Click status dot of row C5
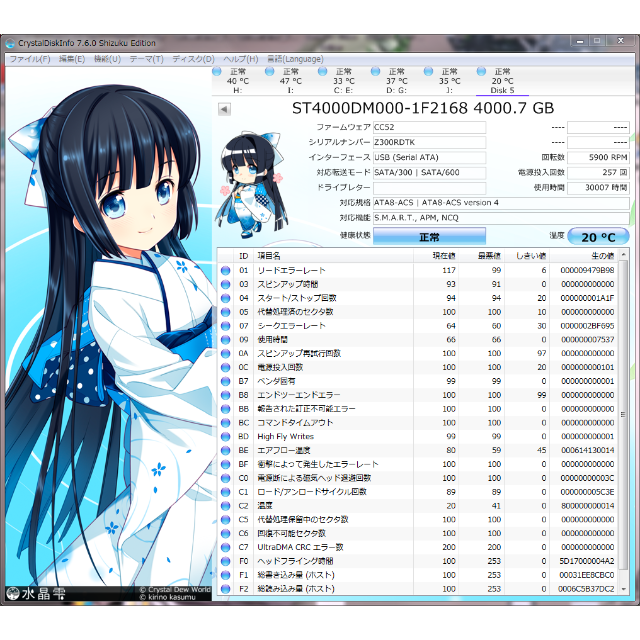640x640 pixels. tap(225, 520)
